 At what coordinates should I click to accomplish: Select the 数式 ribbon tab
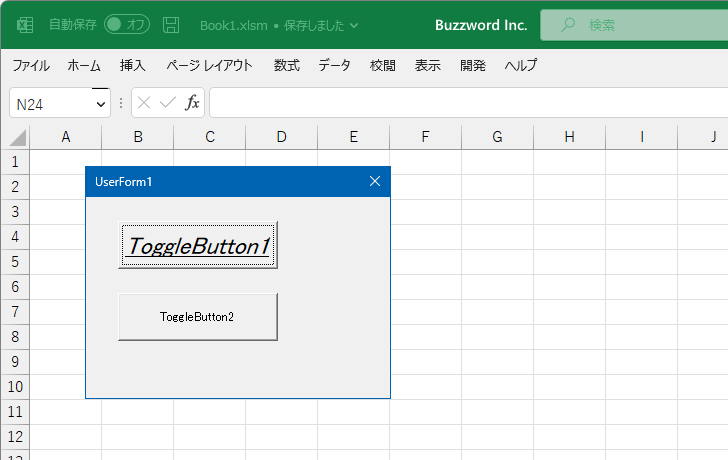pos(287,66)
